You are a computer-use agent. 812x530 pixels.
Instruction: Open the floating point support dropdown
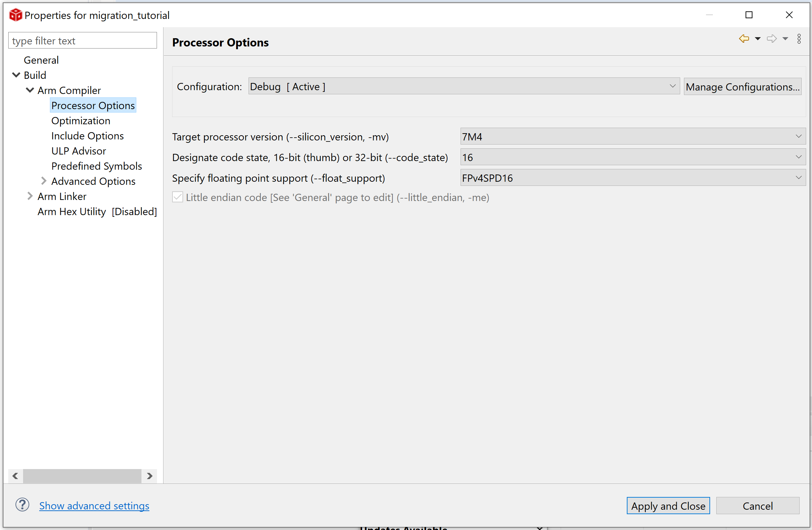632,178
